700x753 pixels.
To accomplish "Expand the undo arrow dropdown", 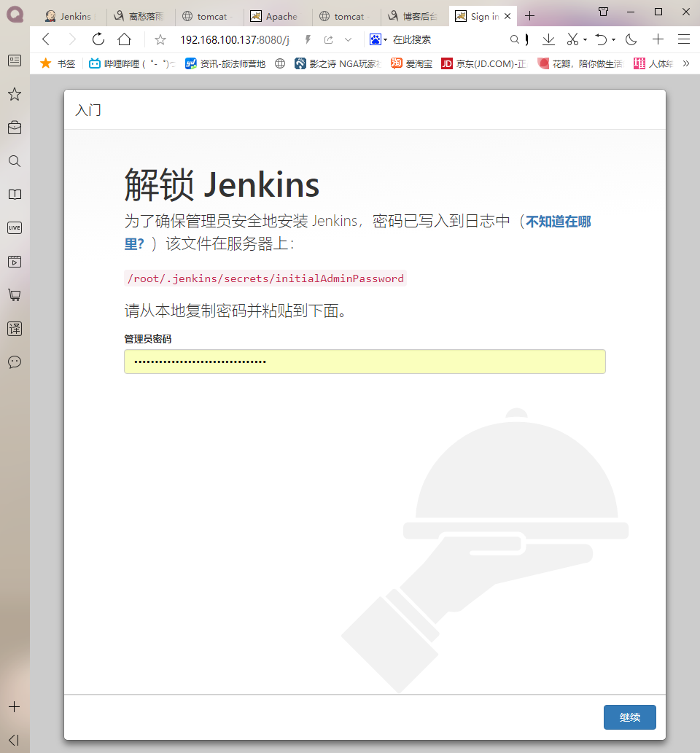I will coord(613,40).
